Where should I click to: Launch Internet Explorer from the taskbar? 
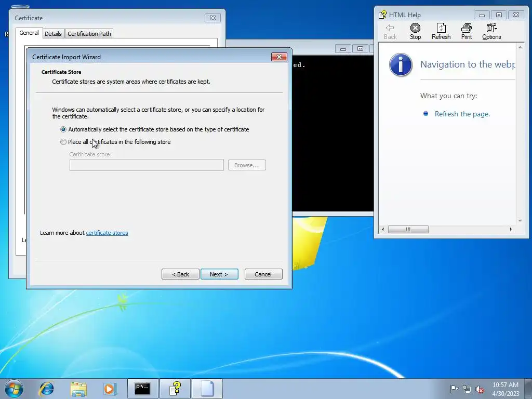click(x=46, y=389)
